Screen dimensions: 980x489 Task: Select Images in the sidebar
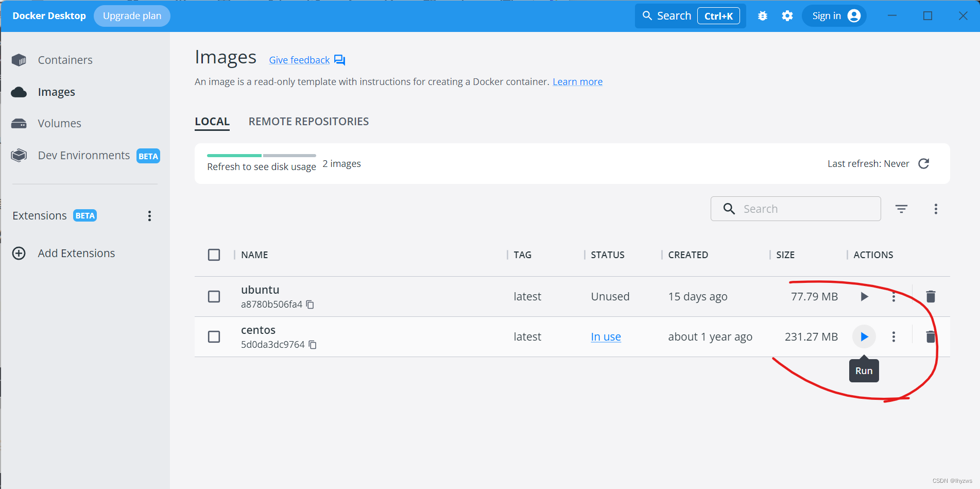click(x=57, y=92)
